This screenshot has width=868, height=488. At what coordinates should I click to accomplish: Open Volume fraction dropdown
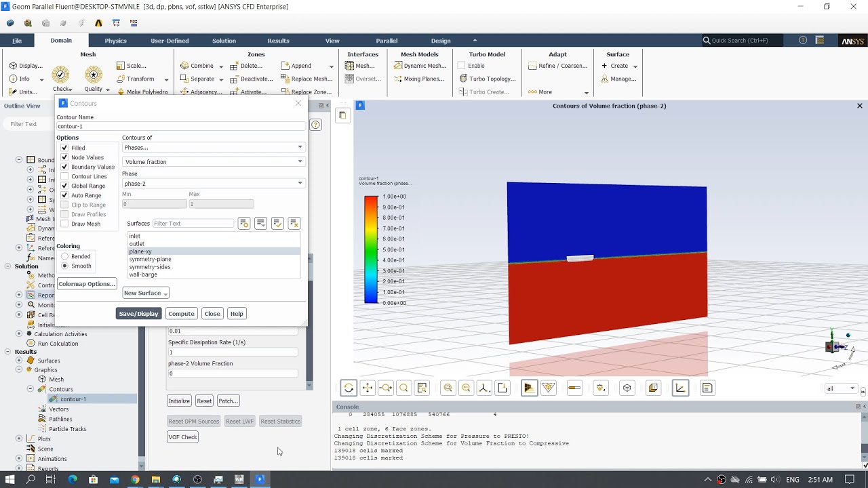click(213, 161)
